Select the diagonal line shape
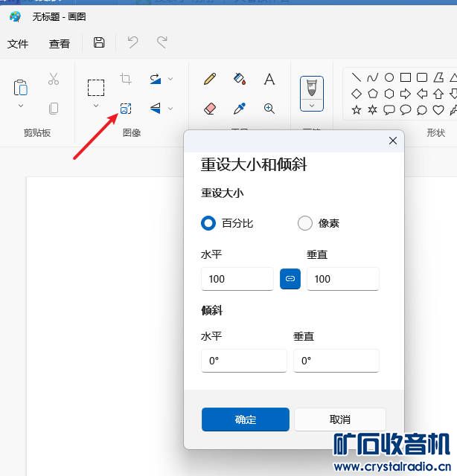This screenshot has height=476, width=457. (356, 77)
